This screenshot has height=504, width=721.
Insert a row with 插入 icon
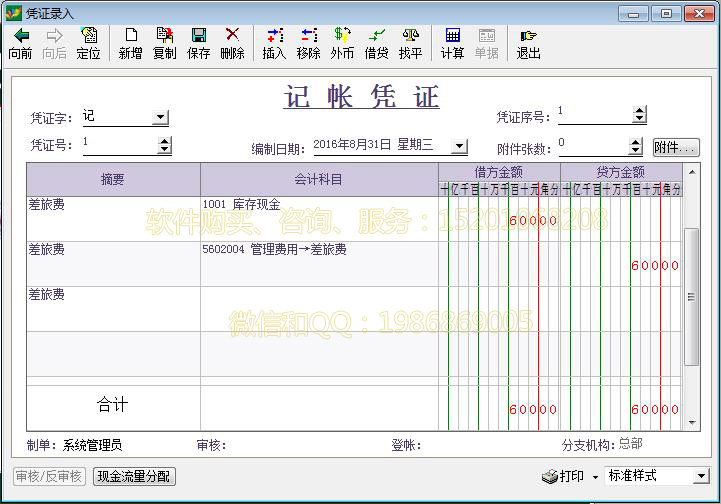click(274, 36)
